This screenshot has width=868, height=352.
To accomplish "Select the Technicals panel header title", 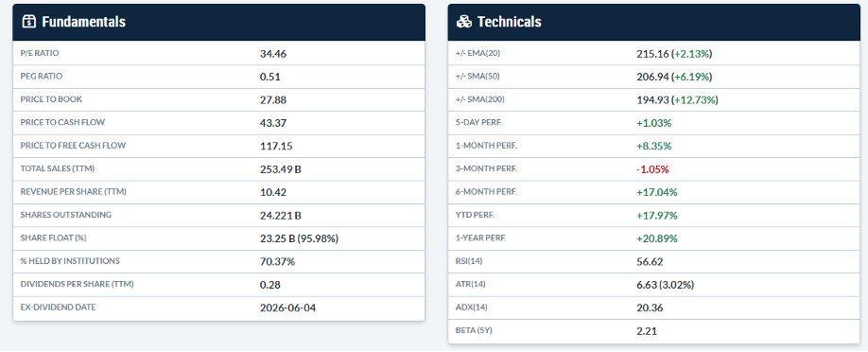I will (x=510, y=22).
